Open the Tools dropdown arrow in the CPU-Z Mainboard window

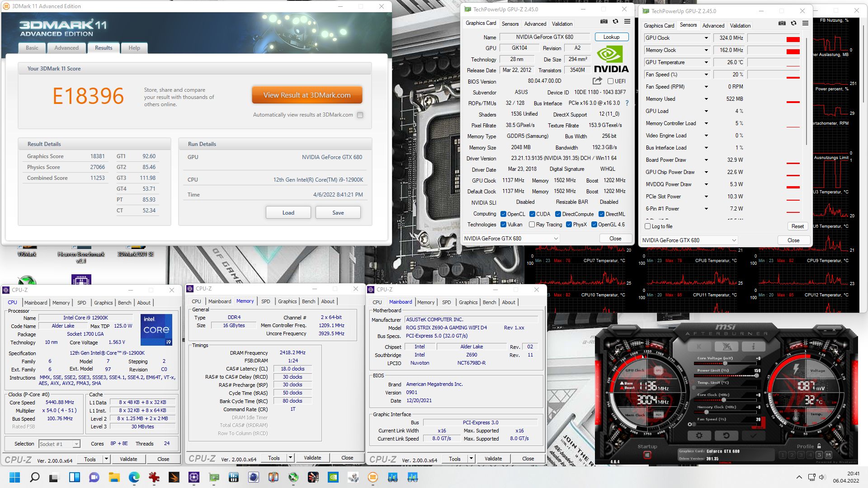tap(471, 459)
